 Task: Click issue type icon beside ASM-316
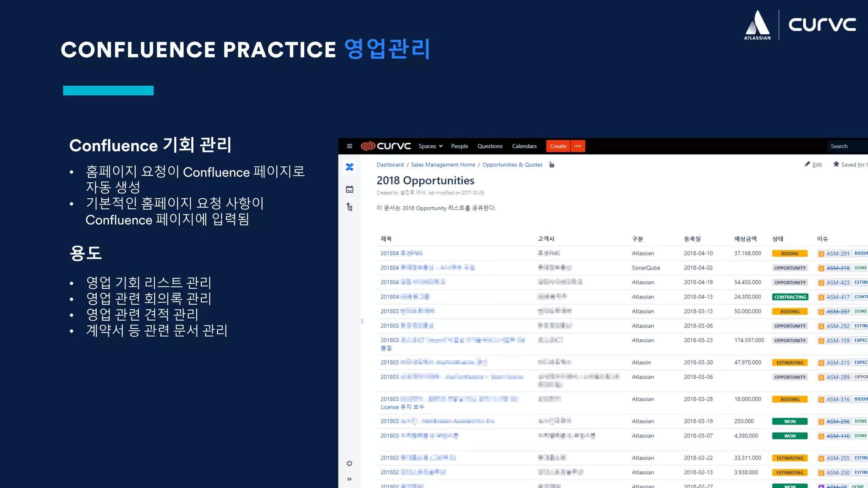(821, 399)
